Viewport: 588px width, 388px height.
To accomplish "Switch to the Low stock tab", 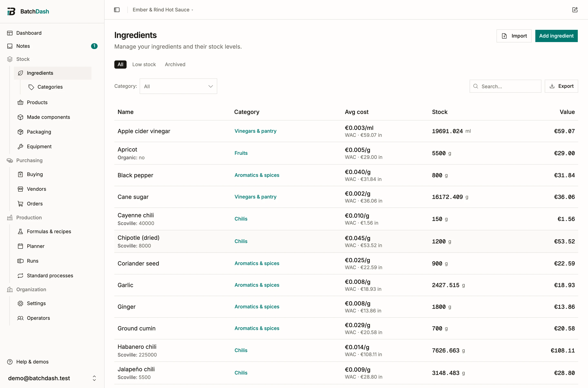I will [x=144, y=64].
